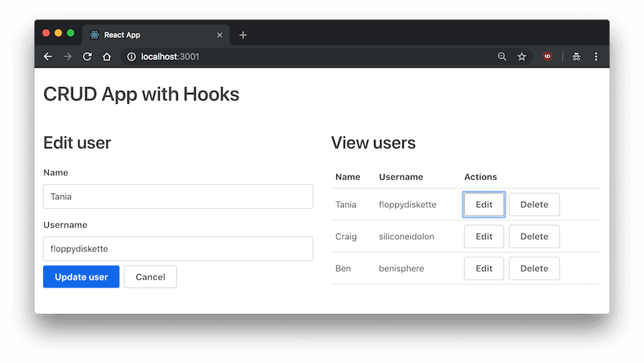Delete the user Ben
This screenshot has width=644, height=363.
(x=534, y=269)
